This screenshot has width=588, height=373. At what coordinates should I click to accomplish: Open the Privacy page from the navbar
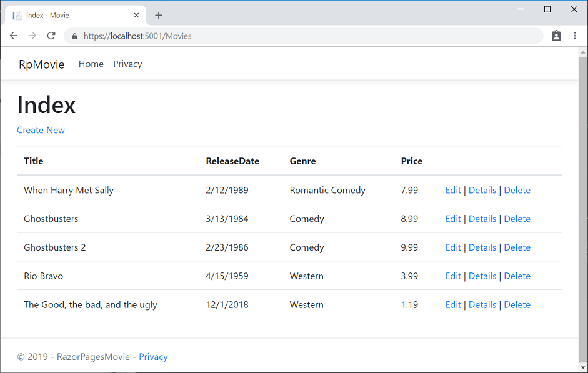click(x=127, y=64)
